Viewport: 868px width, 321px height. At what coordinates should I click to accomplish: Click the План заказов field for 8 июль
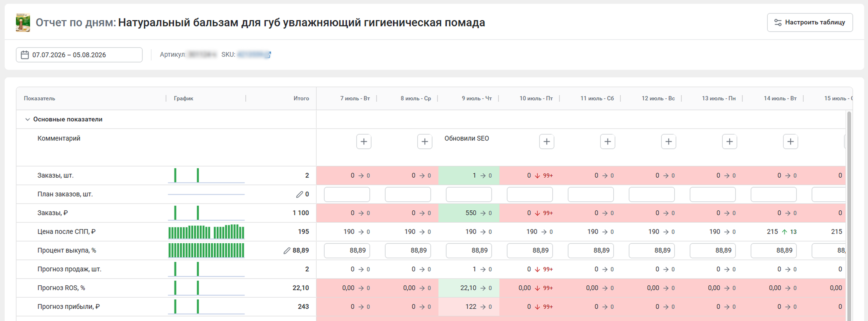pos(408,194)
